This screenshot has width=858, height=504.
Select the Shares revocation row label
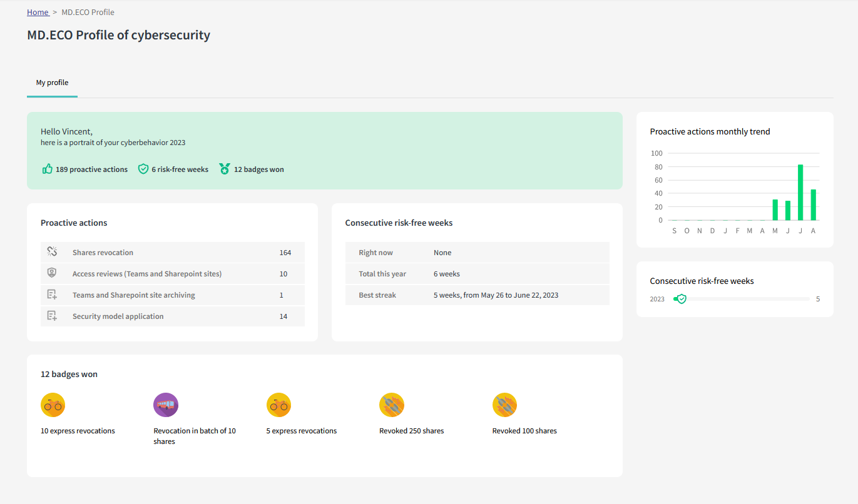click(x=103, y=253)
